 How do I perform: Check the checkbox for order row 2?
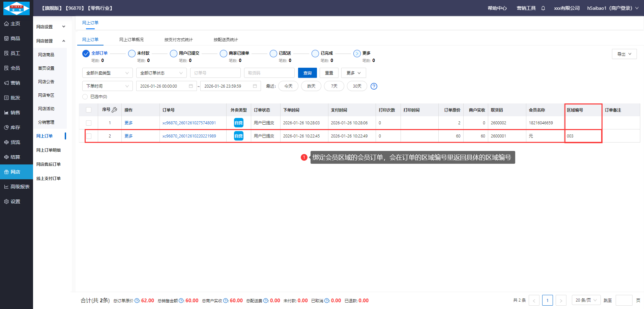click(89, 136)
